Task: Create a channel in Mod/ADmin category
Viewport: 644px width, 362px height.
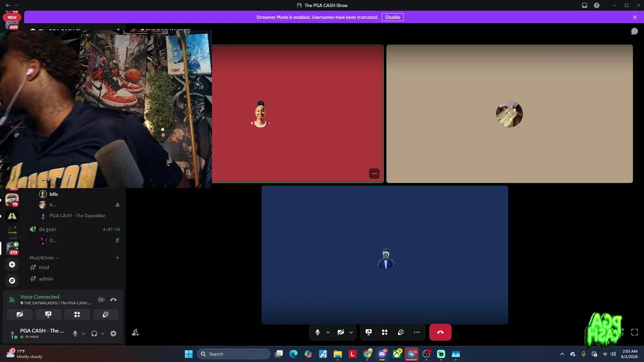Action: click(117, 258)
